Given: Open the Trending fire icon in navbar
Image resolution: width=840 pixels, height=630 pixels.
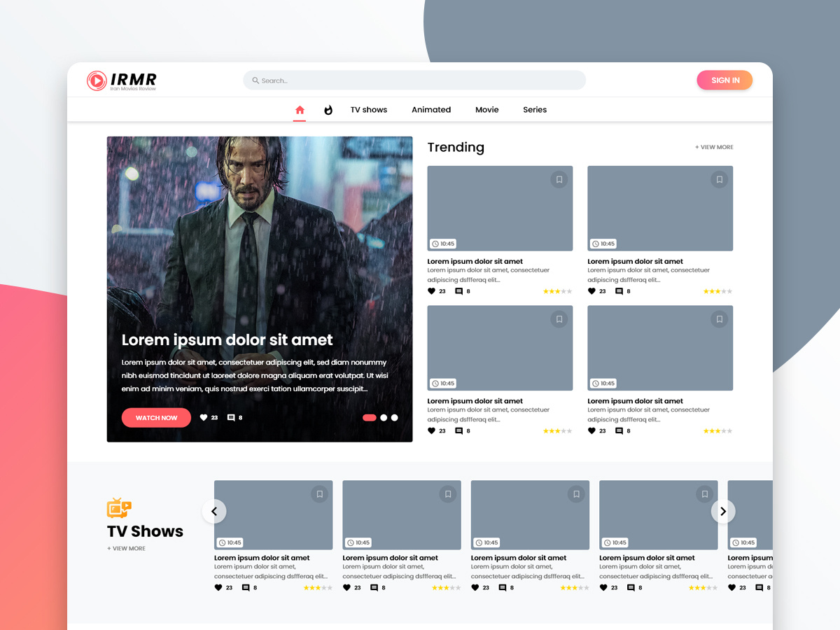Looking at the screenshot, I should 328,109.
